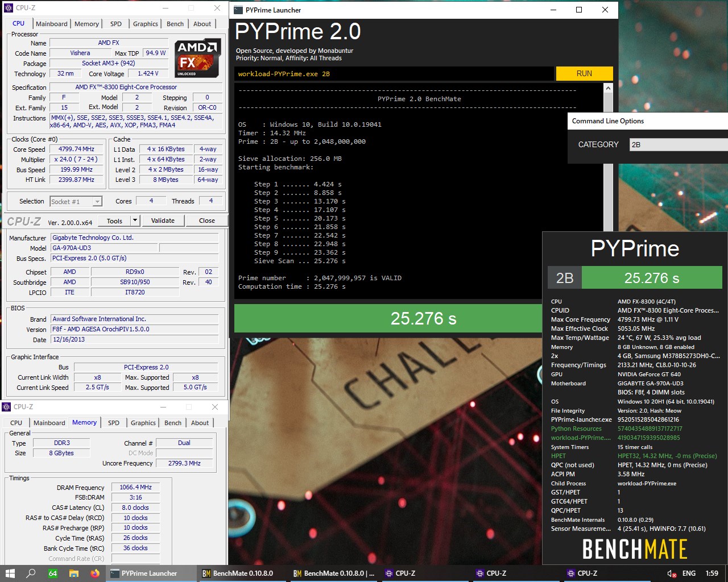Image resolution: width=728 pixels, height=582 pixels.
Task: Select Bench tab in lower CPU-Z window
Action: pyautogui.click(x=173, y=423)
